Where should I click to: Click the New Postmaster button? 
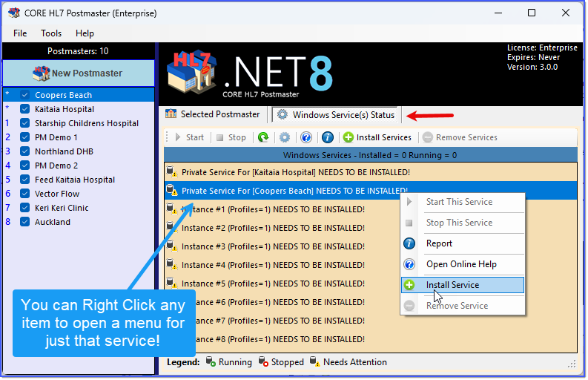[x=79, y=73]
